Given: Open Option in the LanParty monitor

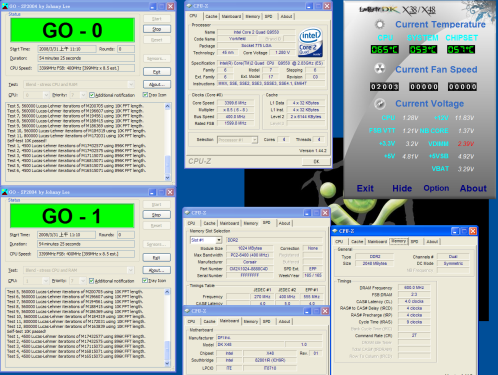Looking at the screenshot, I should tap(436, 188).
